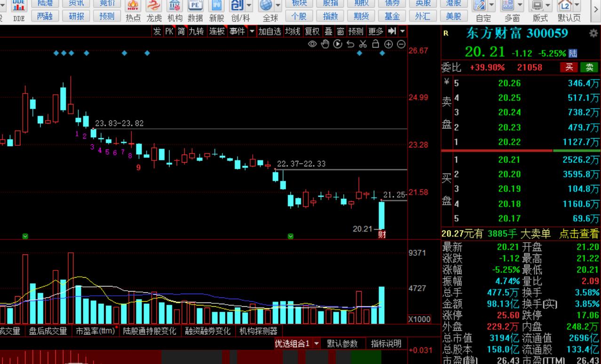Viewport: 601px width, 364px height.
Task: Toggle 叠 overlay mode
Action: click(328, 31)
